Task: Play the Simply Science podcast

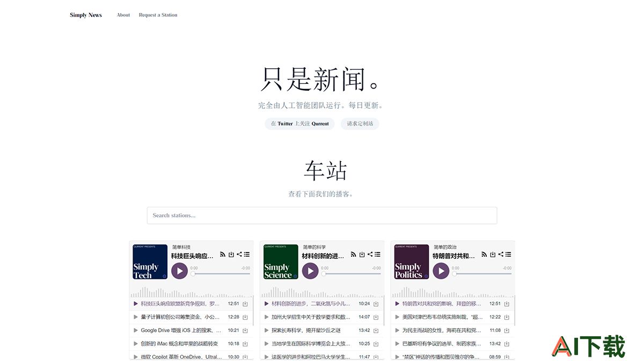Action: pyautogui.click(x=310, y=271)
